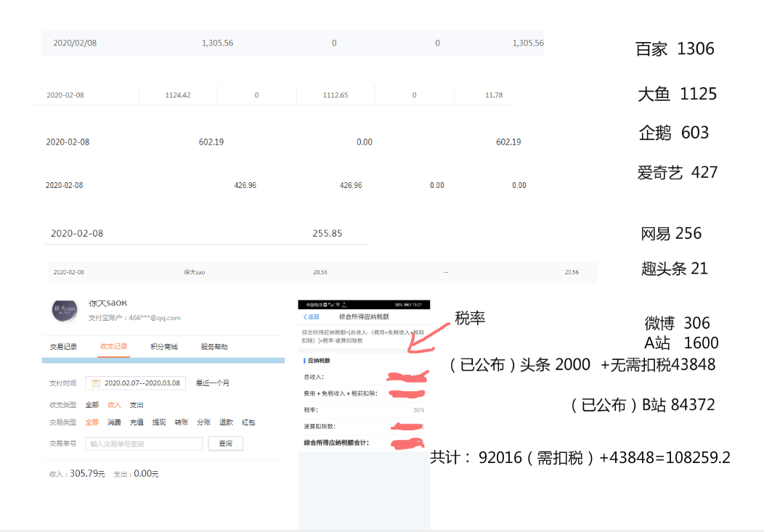Click the 输入交易单号查询 input field
The image size is (764, 532).
pyautogui.click(x=144, y=443)
